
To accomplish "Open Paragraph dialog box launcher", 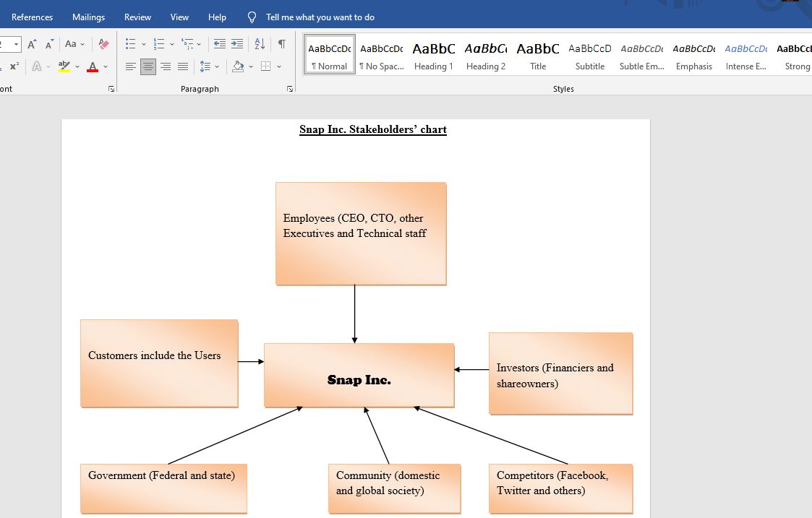I will (x=289, y=89).
